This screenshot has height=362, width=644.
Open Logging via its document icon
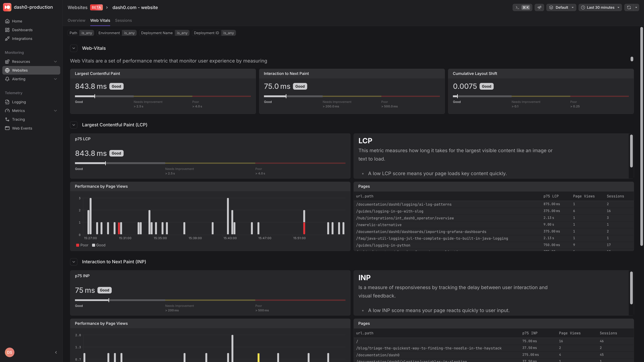coord(7,102)
